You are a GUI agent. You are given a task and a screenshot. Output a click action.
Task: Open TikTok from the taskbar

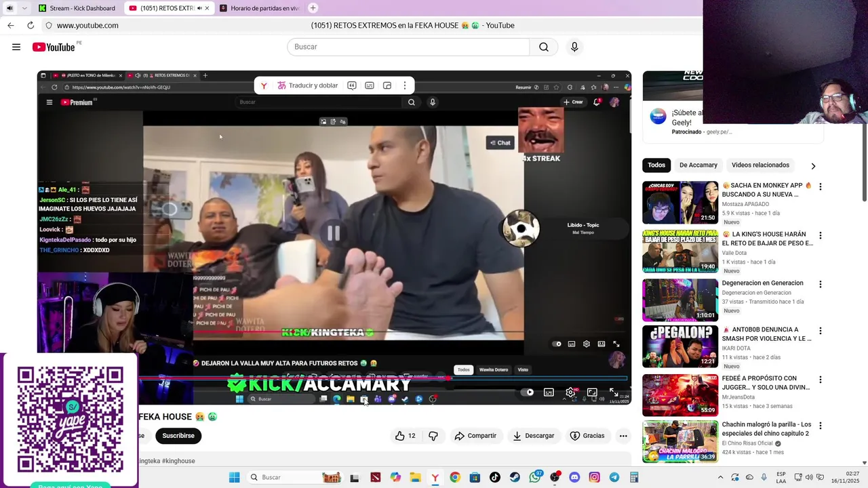(495, 477)
